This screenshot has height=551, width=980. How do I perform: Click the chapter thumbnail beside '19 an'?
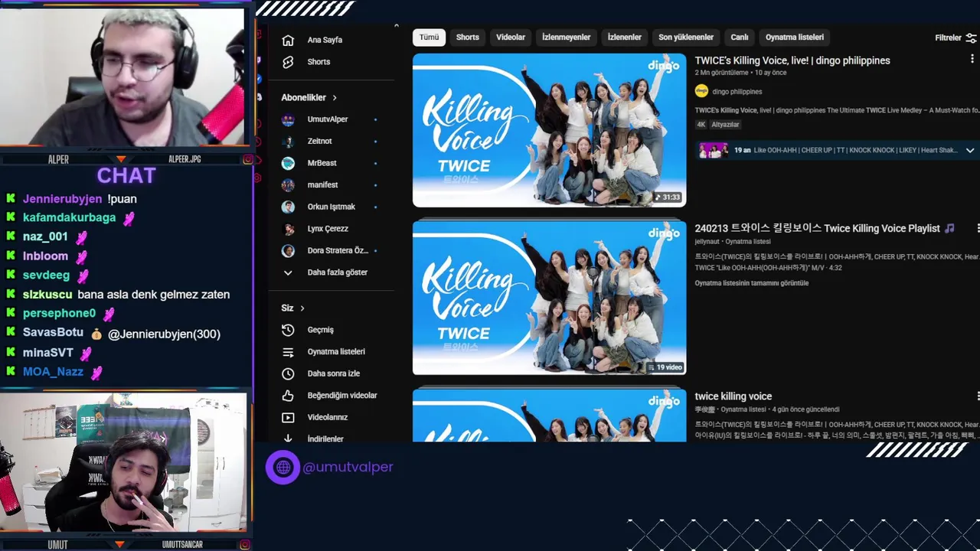(713, 150)
